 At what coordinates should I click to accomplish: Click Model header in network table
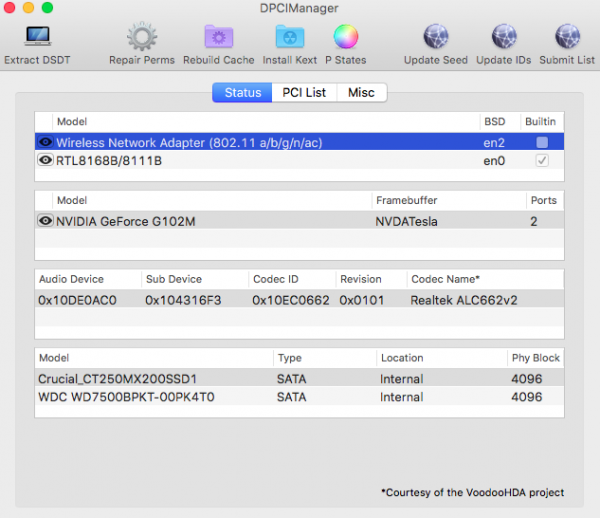click(72, 122)
